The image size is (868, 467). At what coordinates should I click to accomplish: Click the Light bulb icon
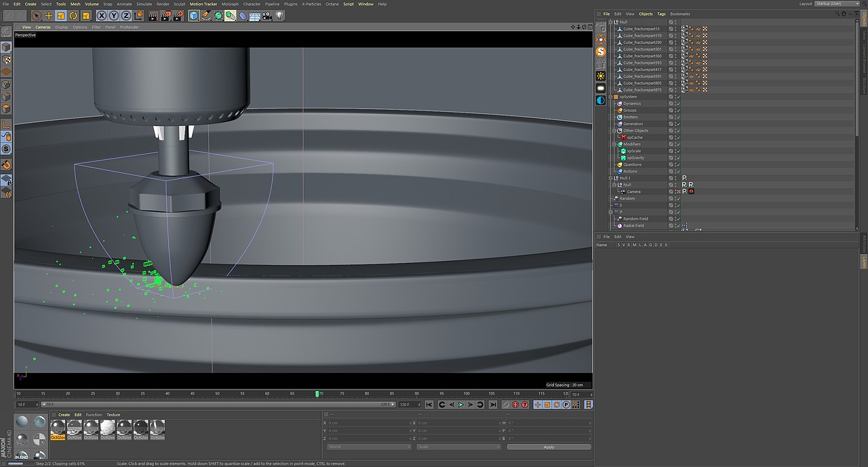[279, 16]
